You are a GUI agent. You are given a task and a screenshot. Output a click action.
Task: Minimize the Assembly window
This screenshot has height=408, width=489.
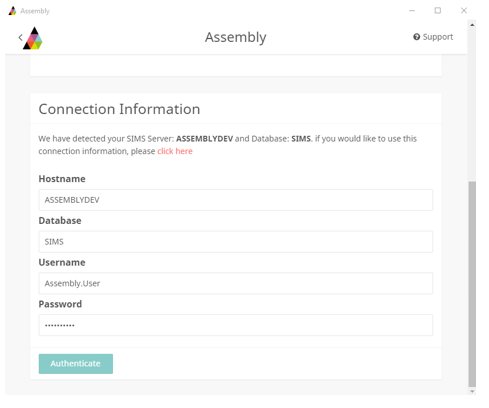pyautogui.click(x=412, y=11)
